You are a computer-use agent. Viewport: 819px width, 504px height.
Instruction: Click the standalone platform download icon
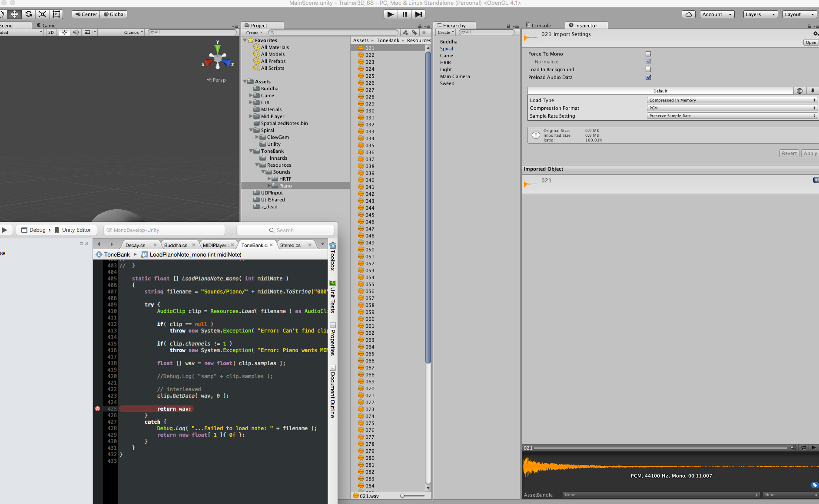[812, 91]
